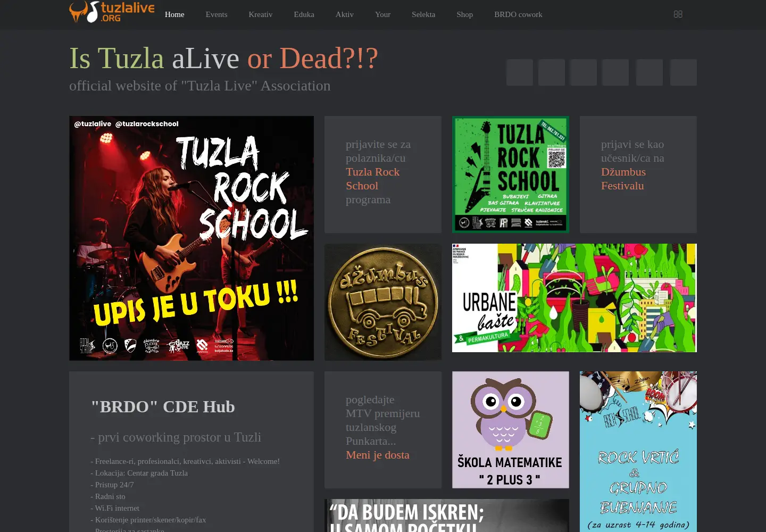Open the BRDO cowork menu item

(x=518, y=14)
